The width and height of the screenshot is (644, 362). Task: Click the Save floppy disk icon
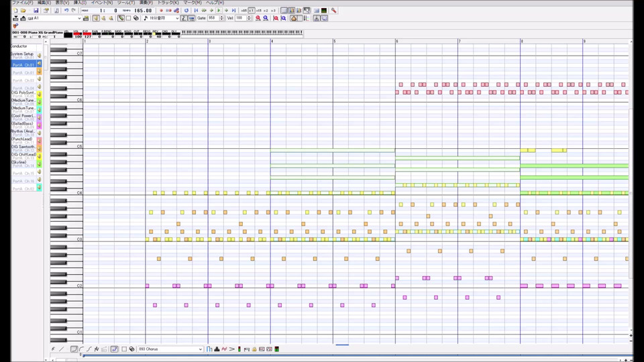[x=36, y=10]
